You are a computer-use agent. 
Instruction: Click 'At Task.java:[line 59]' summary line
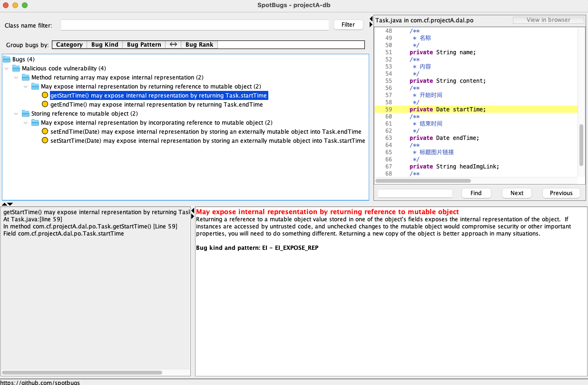click(33, 219)
